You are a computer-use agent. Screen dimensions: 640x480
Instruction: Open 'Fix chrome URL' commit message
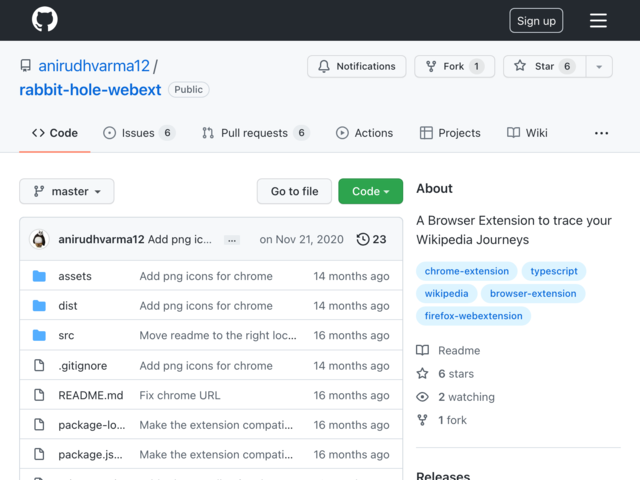point(180,395)
